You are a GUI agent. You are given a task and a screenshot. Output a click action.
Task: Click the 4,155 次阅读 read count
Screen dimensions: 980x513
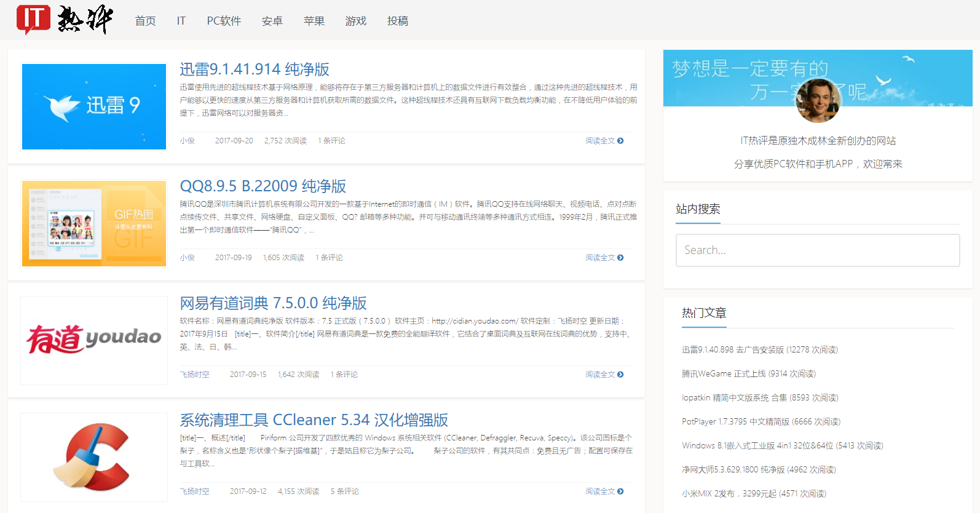(298, 491)
